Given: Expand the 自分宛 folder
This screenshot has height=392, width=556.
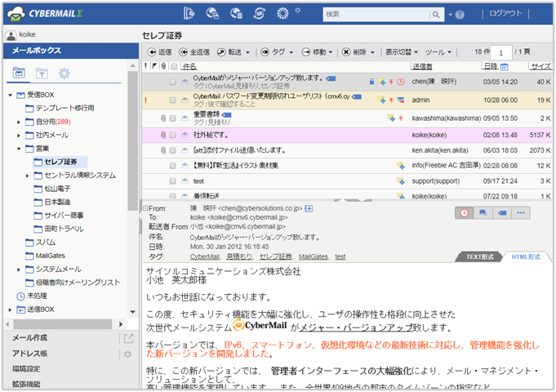Looking at the screenshot, I should pos(19,122).
